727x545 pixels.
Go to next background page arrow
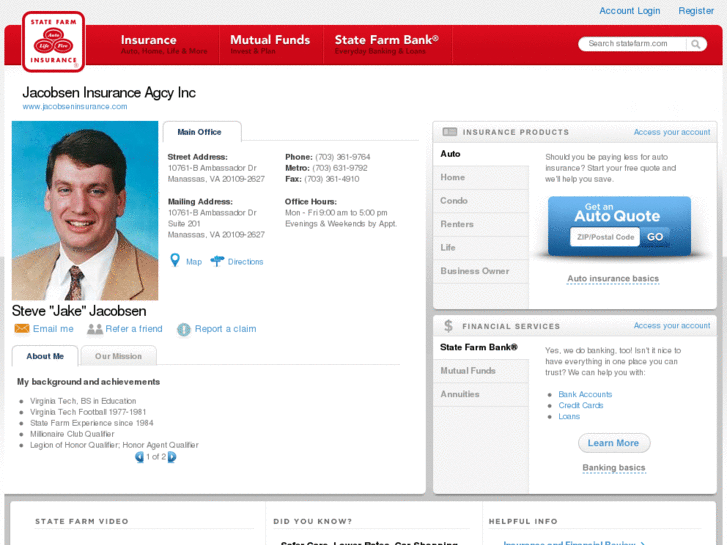pyautogui.click(x=172, y=457)
